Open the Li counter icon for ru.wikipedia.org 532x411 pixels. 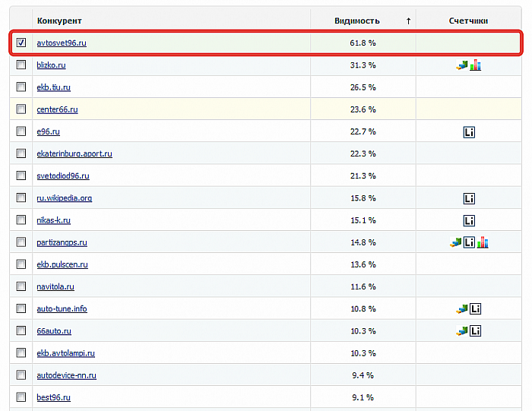tap(469, 198)
